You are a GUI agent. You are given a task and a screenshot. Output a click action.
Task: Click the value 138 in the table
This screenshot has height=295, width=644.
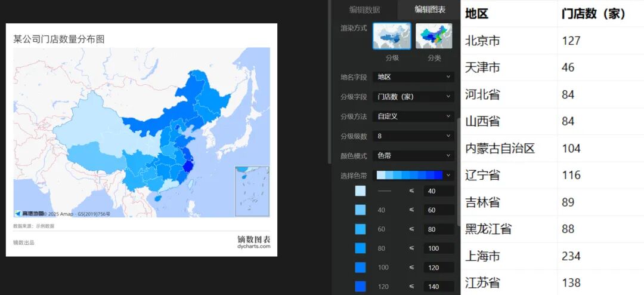[x=571, y=282]
